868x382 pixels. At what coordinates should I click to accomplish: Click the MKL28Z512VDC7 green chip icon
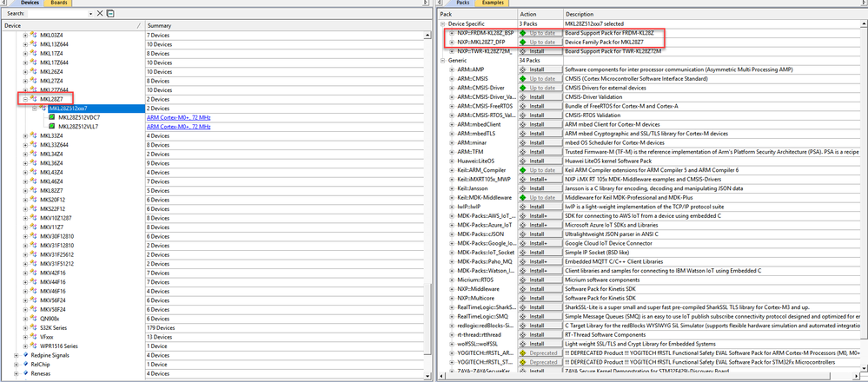[x=52, y=118]
